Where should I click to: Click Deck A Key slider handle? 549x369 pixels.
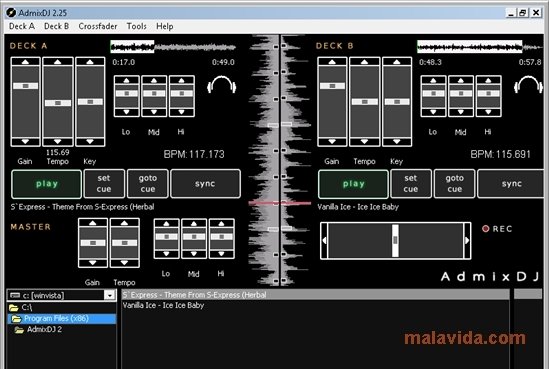click(x=90, y=102)
